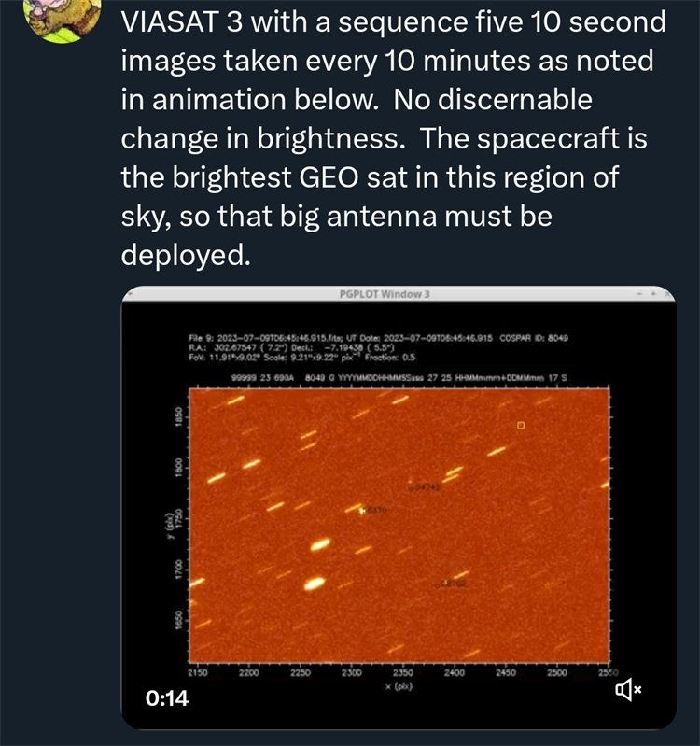Click the PGPLOT window close X
Image resolution: width=700 pixels, height=746 pixels.
pyautogui.click(x=667, y=294)
